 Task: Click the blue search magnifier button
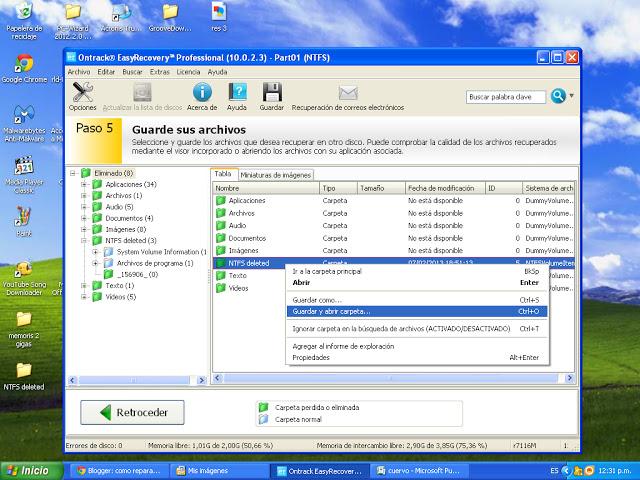click(x=557, y=97)
